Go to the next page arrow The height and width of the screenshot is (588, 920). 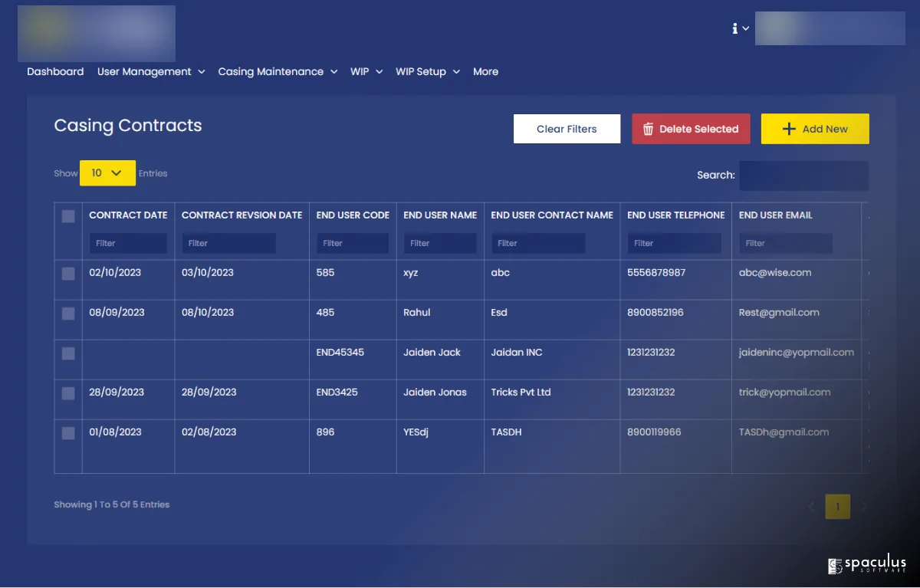(x=864, y=507)
